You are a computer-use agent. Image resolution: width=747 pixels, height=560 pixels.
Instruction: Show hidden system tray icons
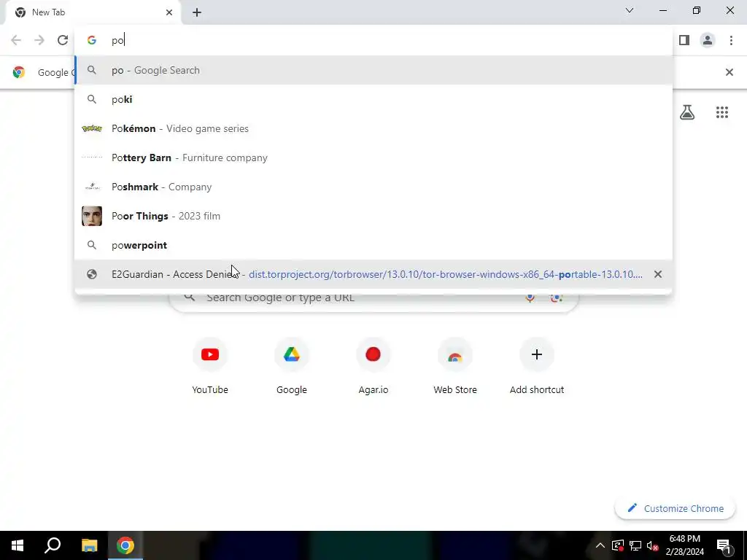(x=600, y=545)
